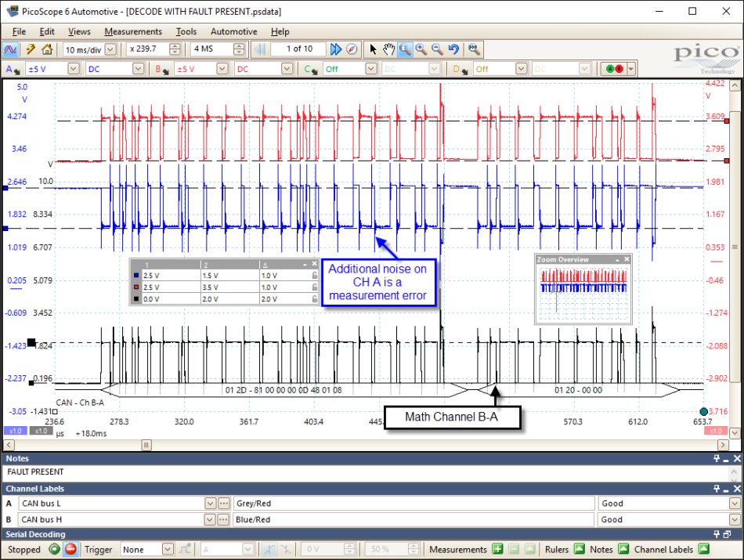This screenshot has width=744, height=560.
Task: Pin the Notes panel
Action: tap(717, 458)
